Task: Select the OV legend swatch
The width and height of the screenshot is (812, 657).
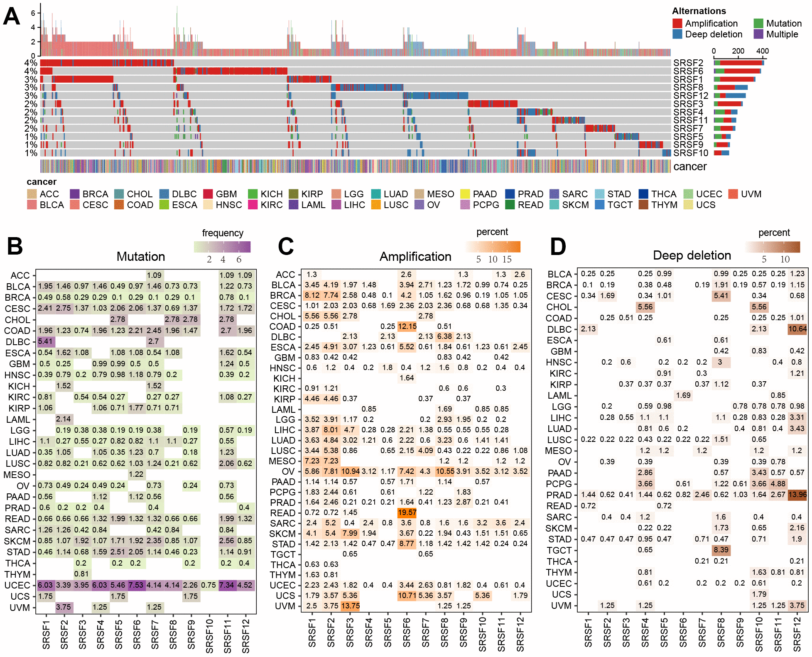Action: click(x=419, y=205)
